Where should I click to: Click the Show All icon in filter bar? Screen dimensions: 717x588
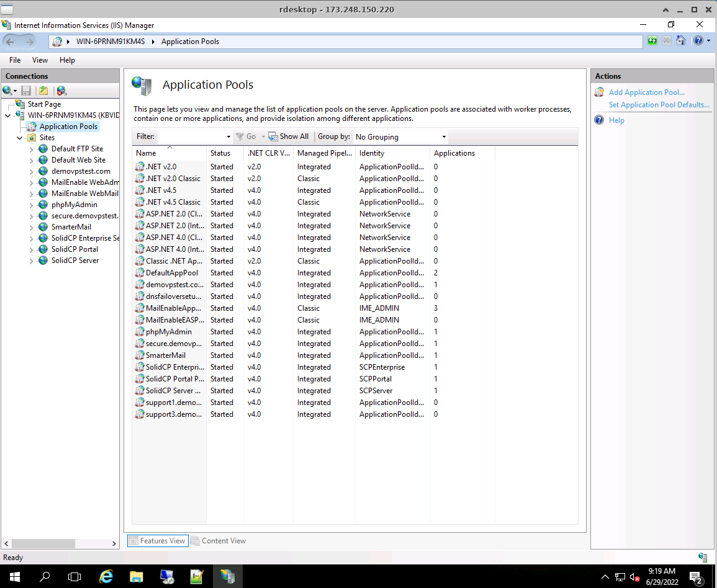point(273,136)
